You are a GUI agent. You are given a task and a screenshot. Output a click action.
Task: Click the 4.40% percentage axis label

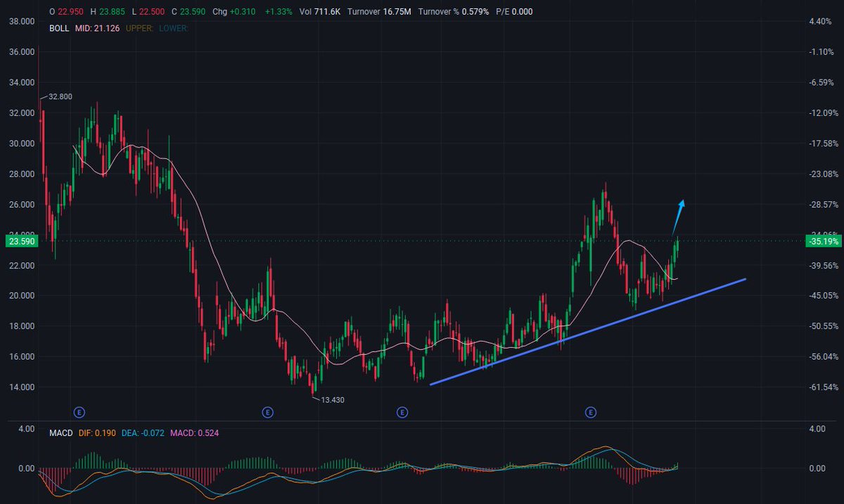821,21
